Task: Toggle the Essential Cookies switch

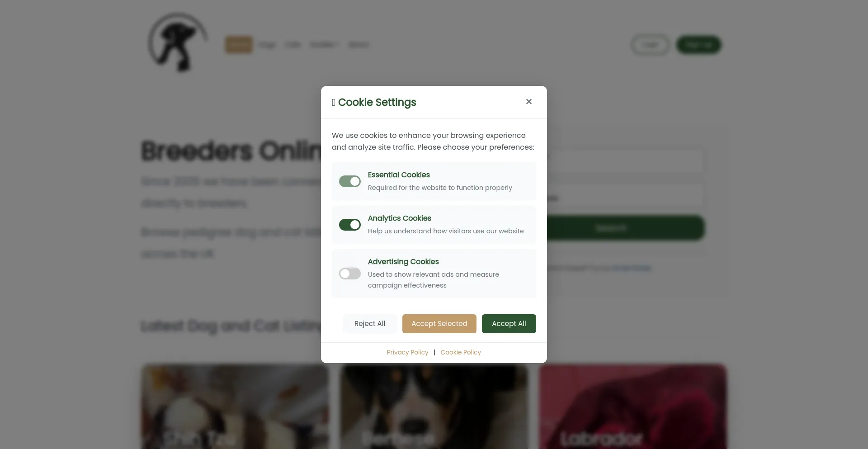Action: pos(350,181)
